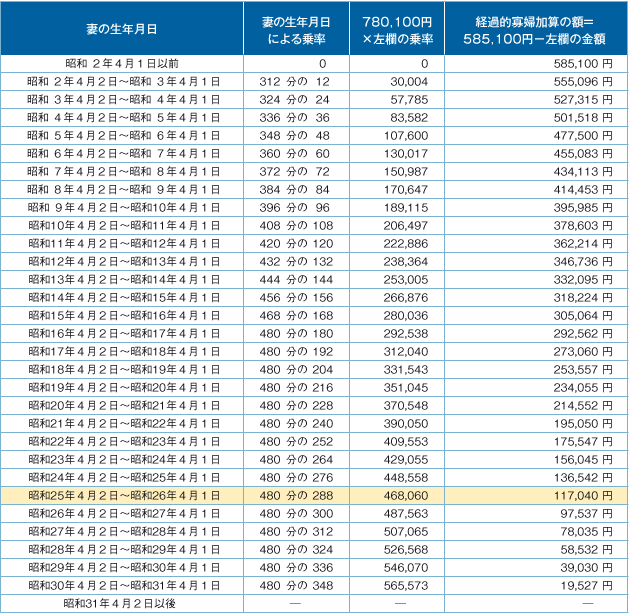Viewport: 629px width, 613px height.
Task: Click the ratio '420 分の 120'
Action: [296, 244]
